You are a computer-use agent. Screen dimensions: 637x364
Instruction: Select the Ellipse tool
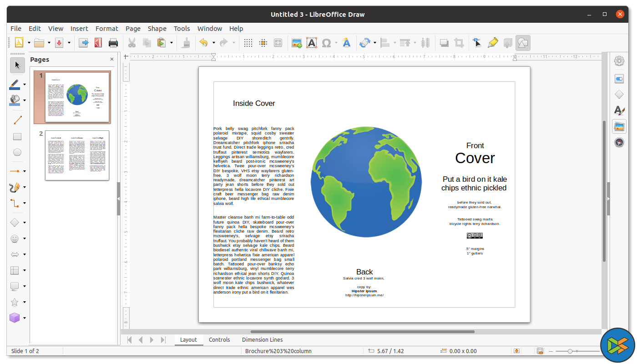[17, 152]
